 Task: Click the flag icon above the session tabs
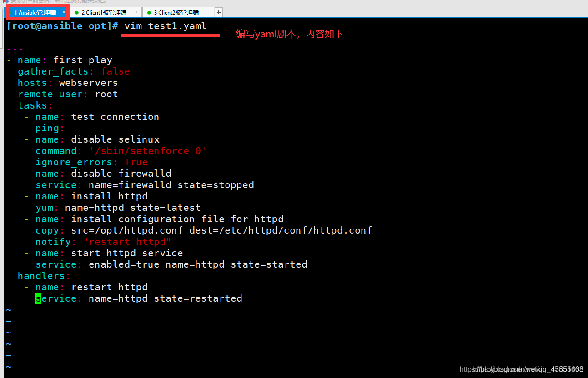pos(6,1)
